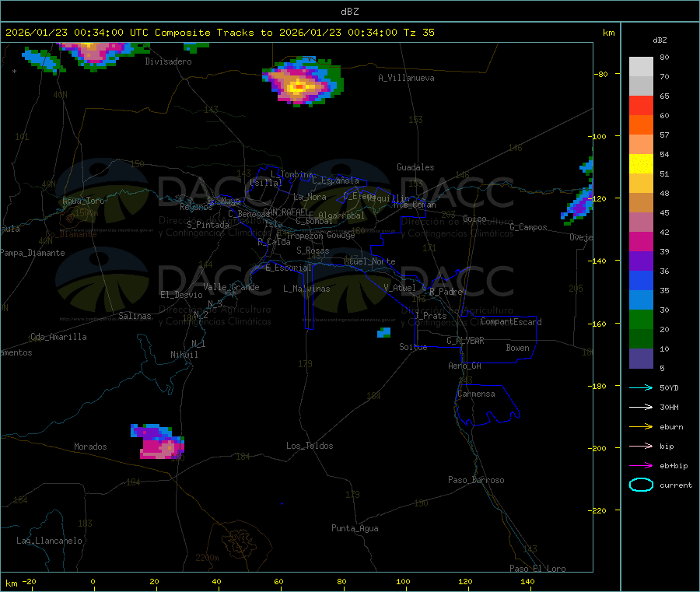700x592 pixels.
Task: Select the red 60-65 dBZ color swatch
Action: (641, 105)
